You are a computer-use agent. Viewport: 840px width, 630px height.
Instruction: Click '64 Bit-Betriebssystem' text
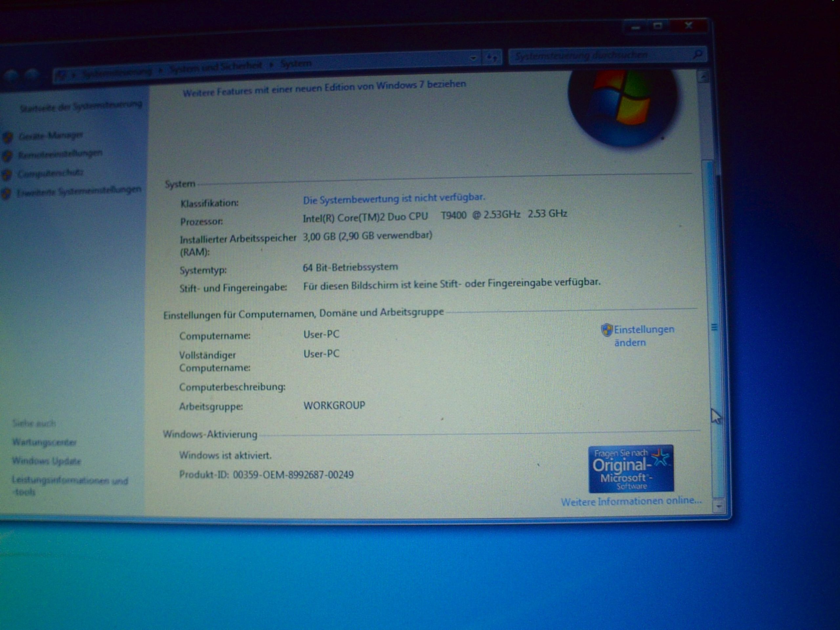(x=350, y=267)
